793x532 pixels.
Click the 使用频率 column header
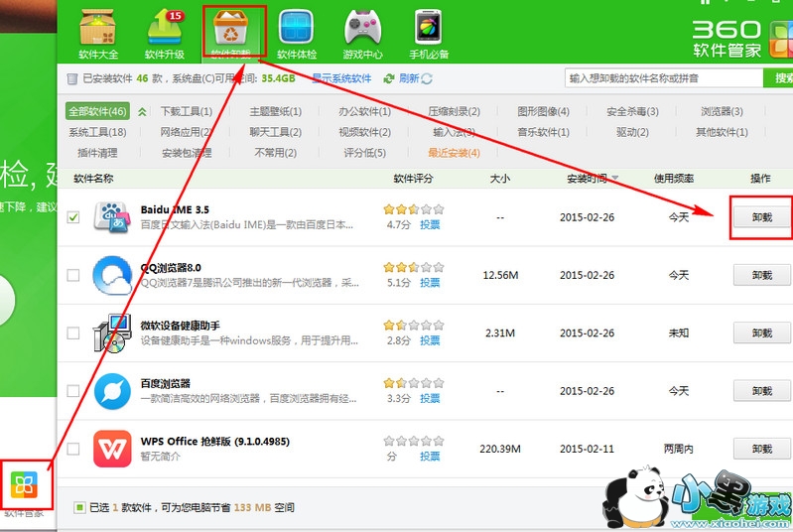click(674, 178)
